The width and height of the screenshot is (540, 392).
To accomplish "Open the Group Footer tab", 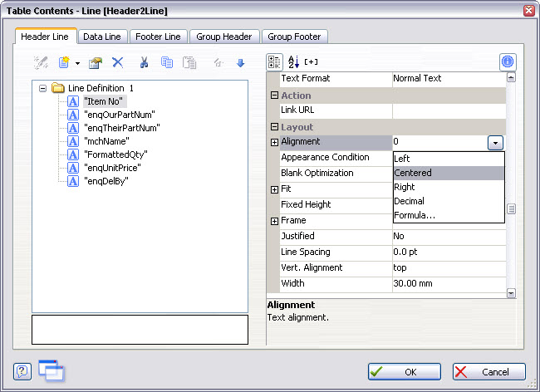I will click(x=294, y=37).
